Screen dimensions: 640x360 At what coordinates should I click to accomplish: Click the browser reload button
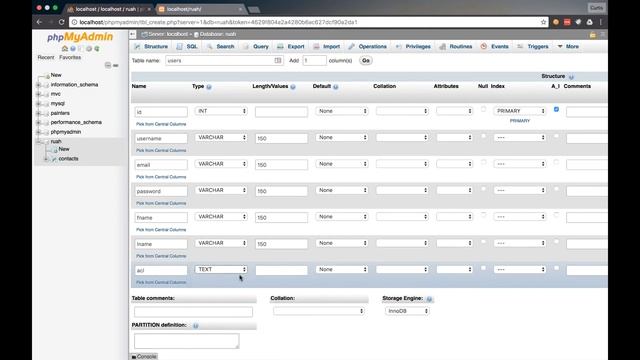point(62,22)
